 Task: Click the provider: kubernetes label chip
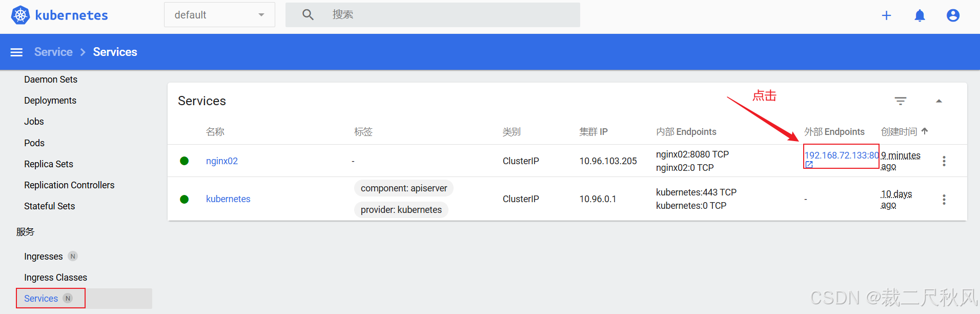(x=401, y=210)
